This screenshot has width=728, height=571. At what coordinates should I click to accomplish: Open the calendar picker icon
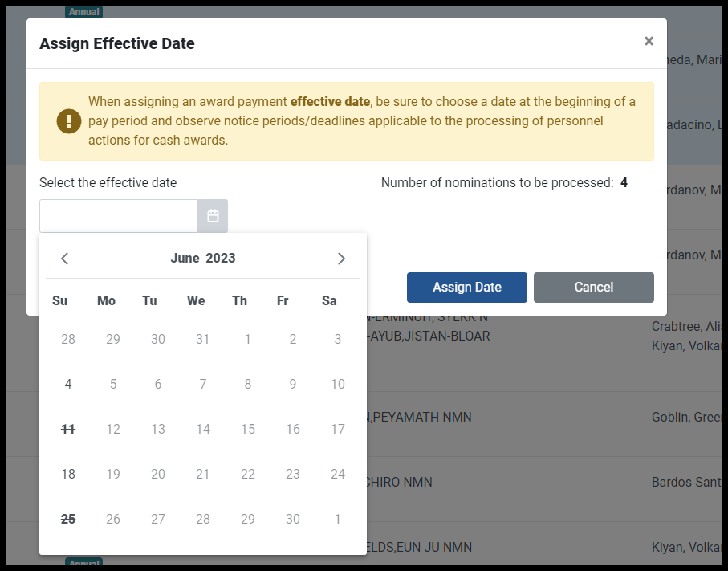213,216
